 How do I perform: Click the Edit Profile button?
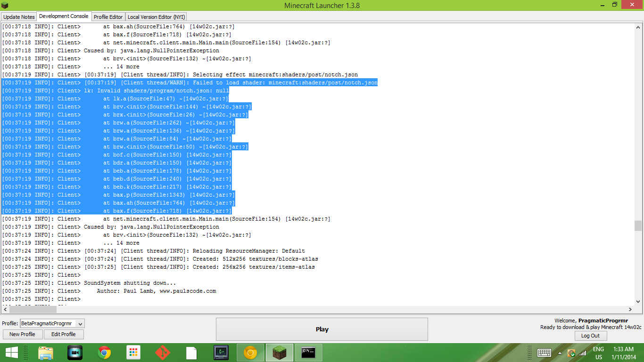[64, 334]
